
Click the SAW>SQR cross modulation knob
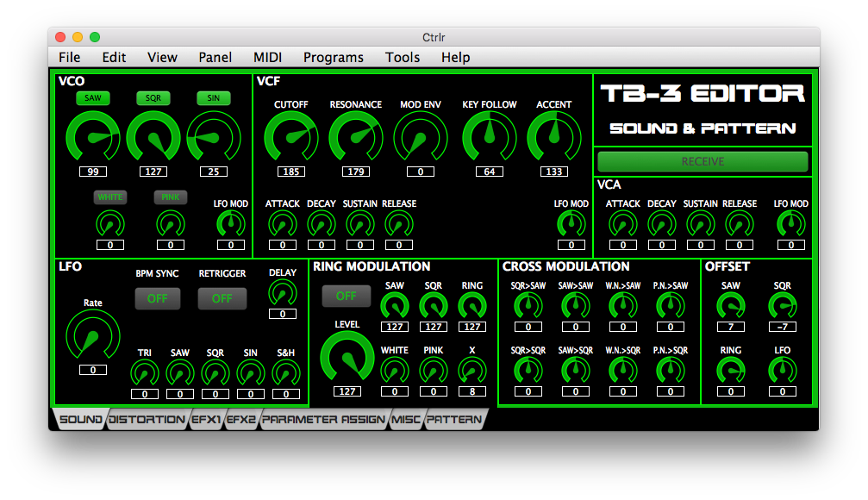[576, 371]
